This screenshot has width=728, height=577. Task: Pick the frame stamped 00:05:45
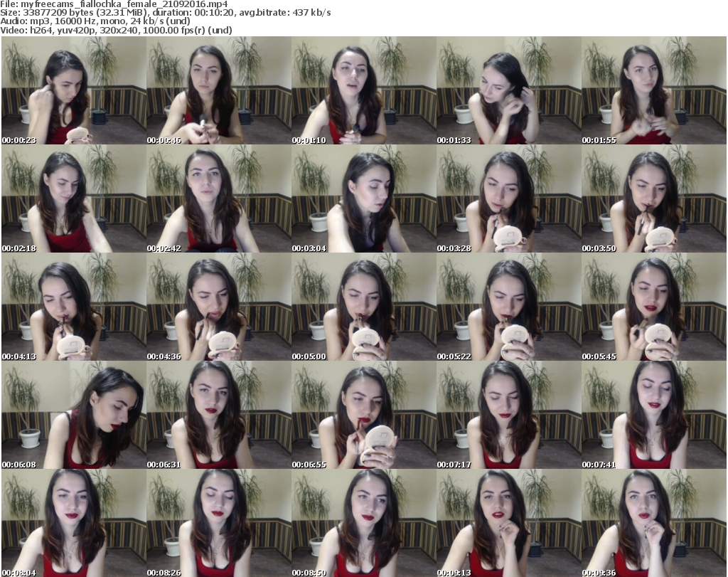(654, 307)
